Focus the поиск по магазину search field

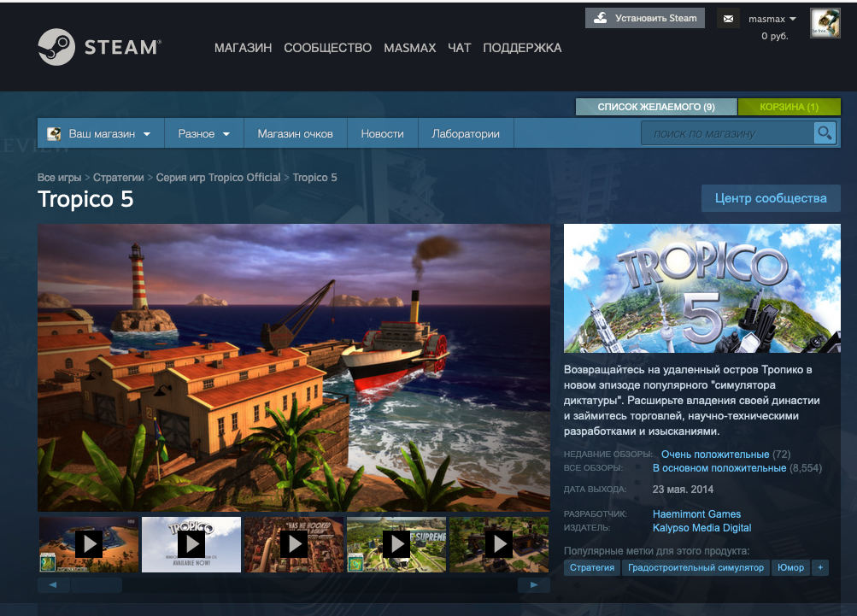point(727,133)
